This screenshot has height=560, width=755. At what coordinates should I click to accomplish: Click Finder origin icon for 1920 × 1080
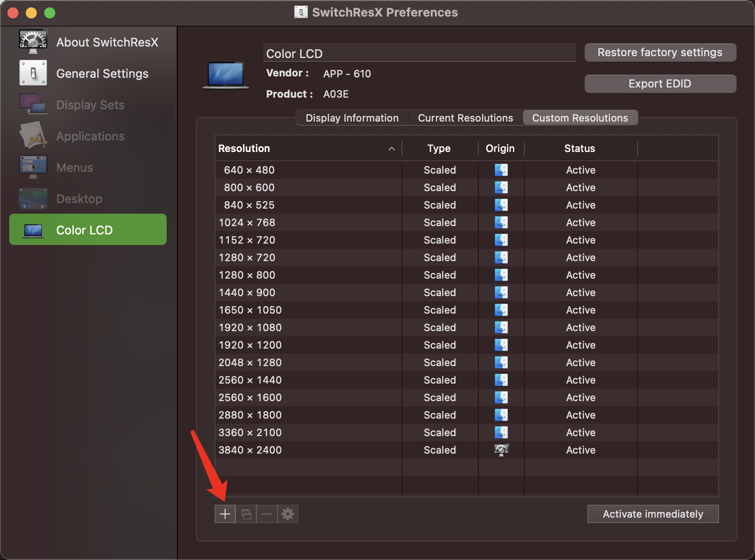click(501, 327)
